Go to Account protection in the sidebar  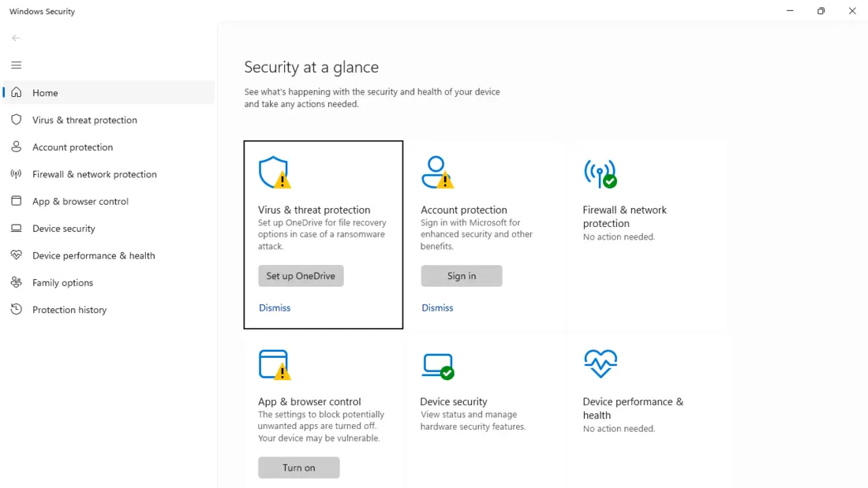tap(109, 147)
